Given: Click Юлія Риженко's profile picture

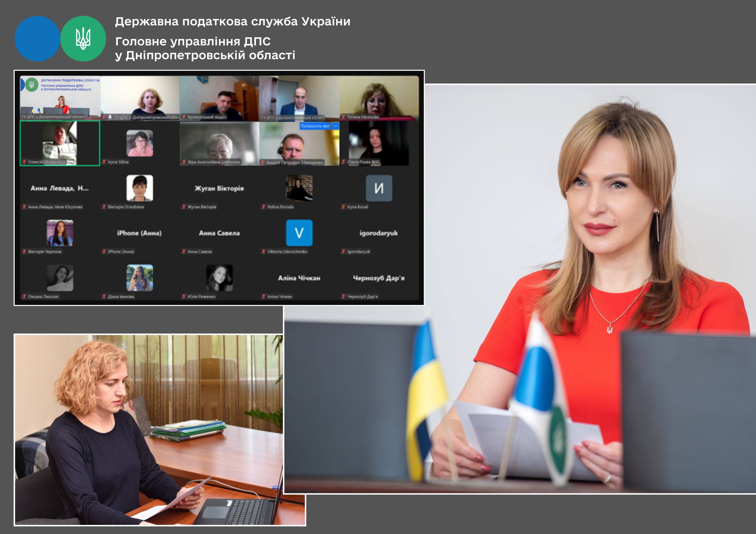Looking at the screenshot, I should click(219, 278).
